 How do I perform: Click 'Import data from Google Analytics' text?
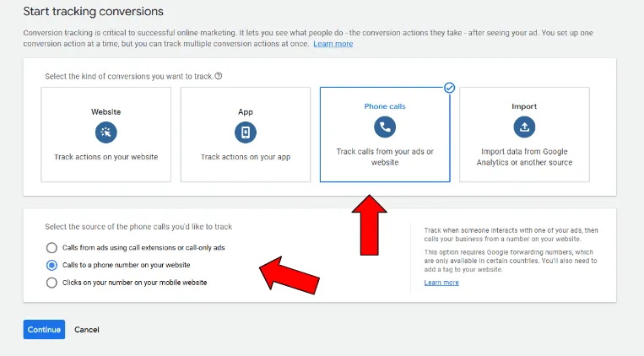click(524, 157)
